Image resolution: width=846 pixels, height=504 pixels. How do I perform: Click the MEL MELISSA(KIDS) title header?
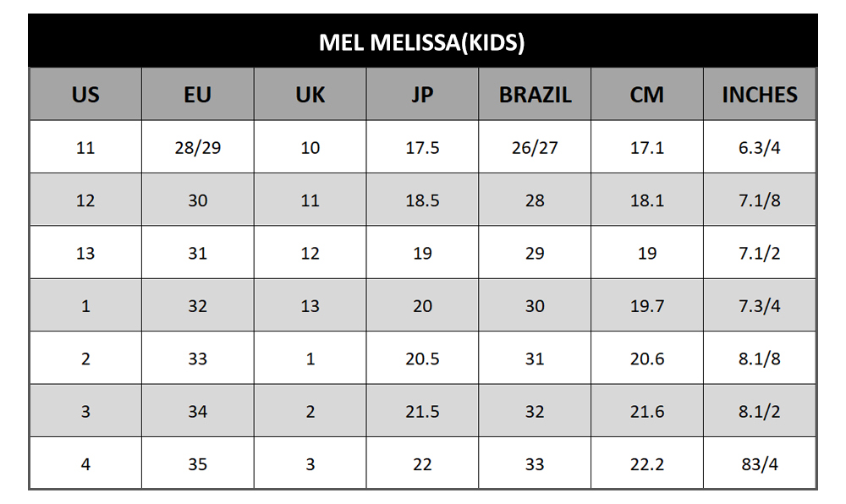422,42
